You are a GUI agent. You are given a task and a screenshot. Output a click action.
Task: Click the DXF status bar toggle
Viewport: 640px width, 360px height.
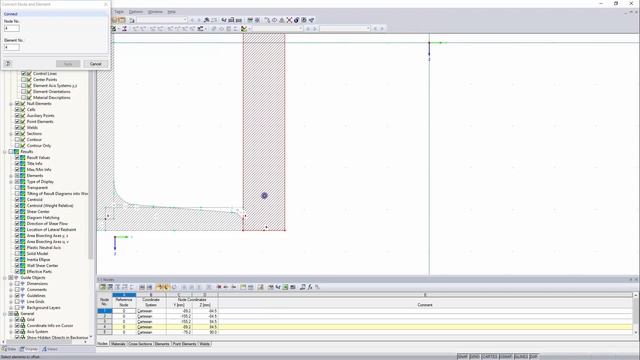pos(533,357)
